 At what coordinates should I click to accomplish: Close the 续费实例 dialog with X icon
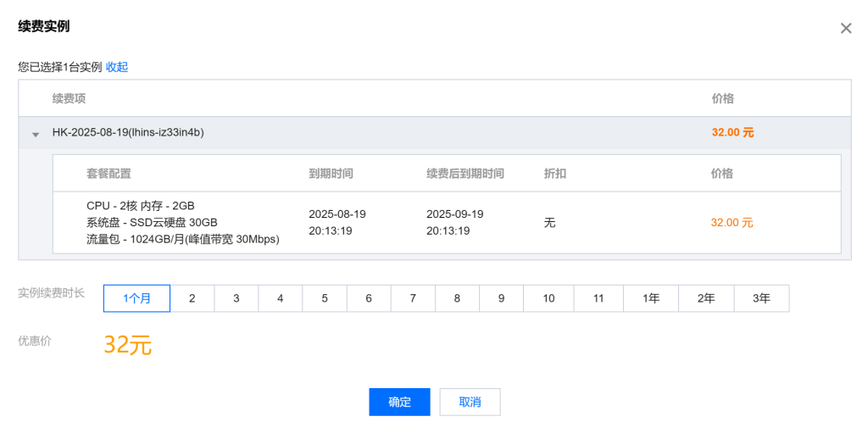coord(845,28)
